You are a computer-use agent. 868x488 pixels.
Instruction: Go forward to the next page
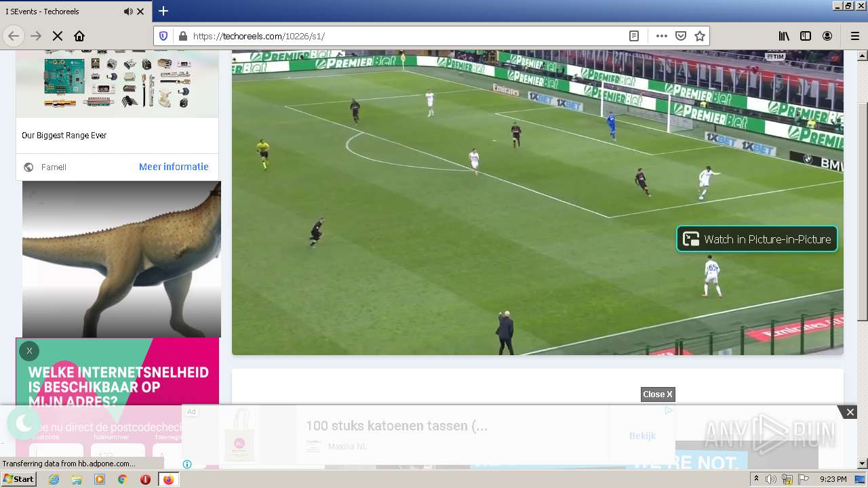coord(36,36)
